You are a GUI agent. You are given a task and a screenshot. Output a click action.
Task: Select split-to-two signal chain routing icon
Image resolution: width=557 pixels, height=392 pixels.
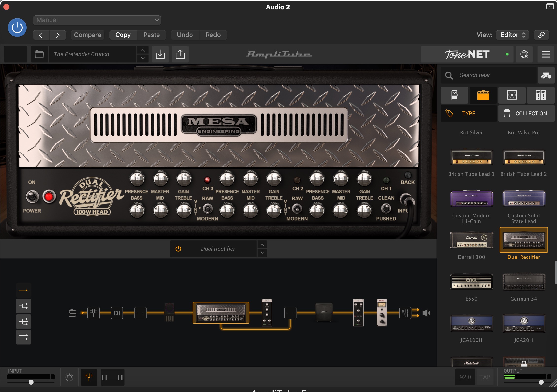23,306
